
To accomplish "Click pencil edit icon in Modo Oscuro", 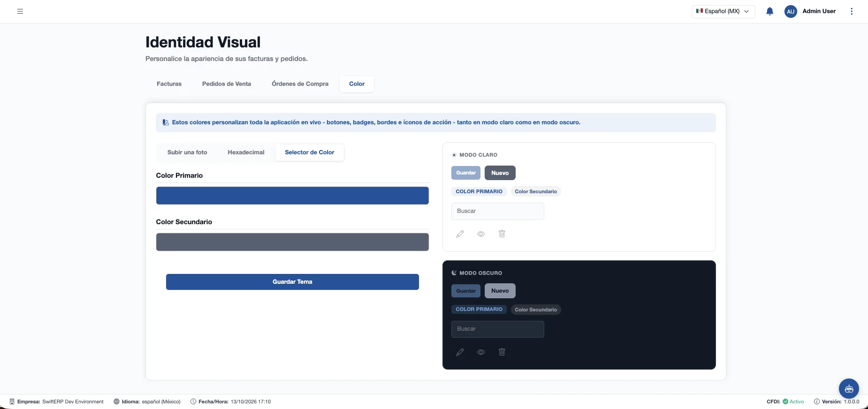I will (x=460, y=352).
